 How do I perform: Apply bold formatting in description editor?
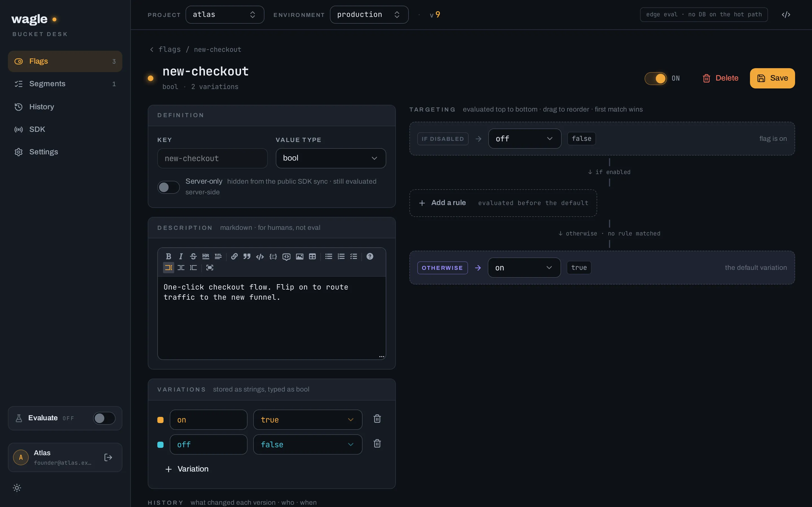(x=168, y=256)
